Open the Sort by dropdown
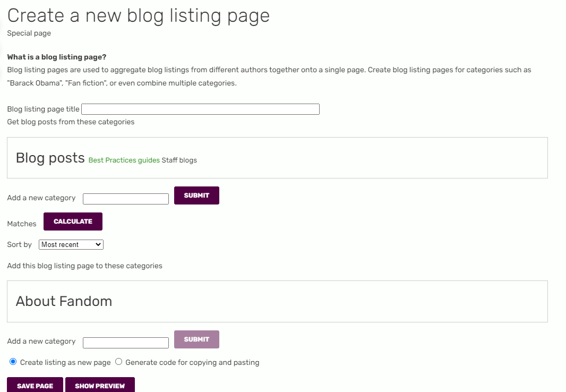 [x=71, y=245]
